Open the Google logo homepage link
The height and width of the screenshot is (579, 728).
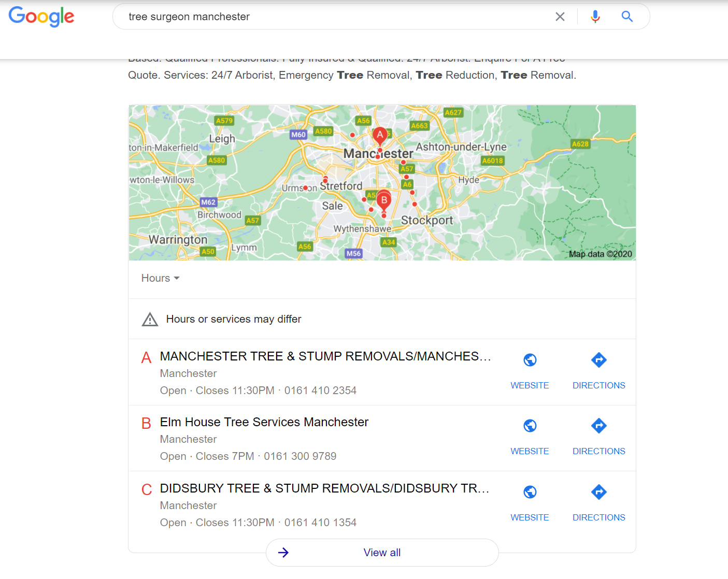point(41,17)
